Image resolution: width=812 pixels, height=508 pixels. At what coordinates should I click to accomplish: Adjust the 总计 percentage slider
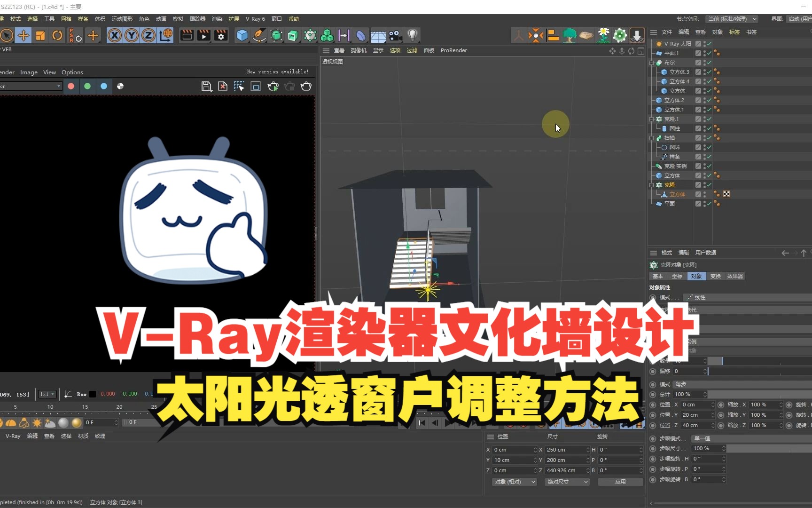[x=760, y=394]
